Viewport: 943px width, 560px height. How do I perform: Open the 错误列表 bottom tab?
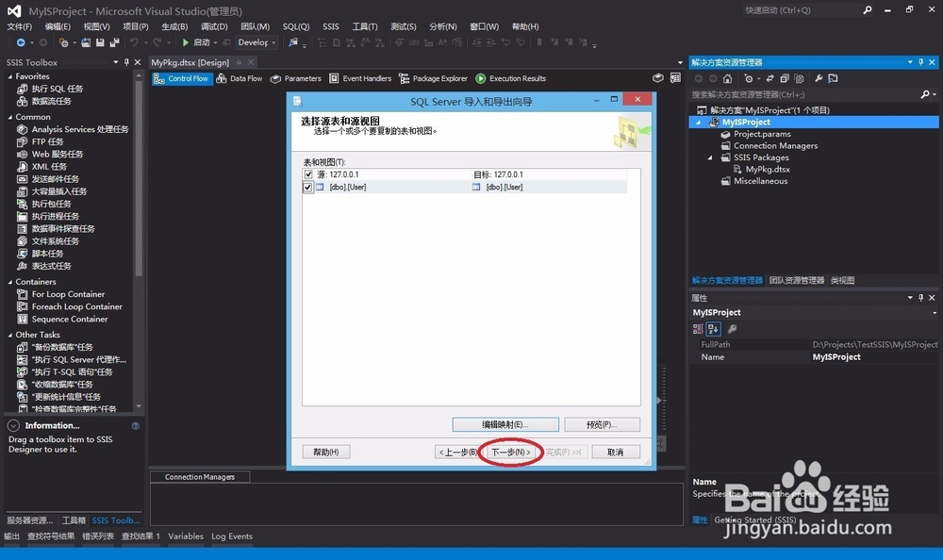(x=97, y=536)
